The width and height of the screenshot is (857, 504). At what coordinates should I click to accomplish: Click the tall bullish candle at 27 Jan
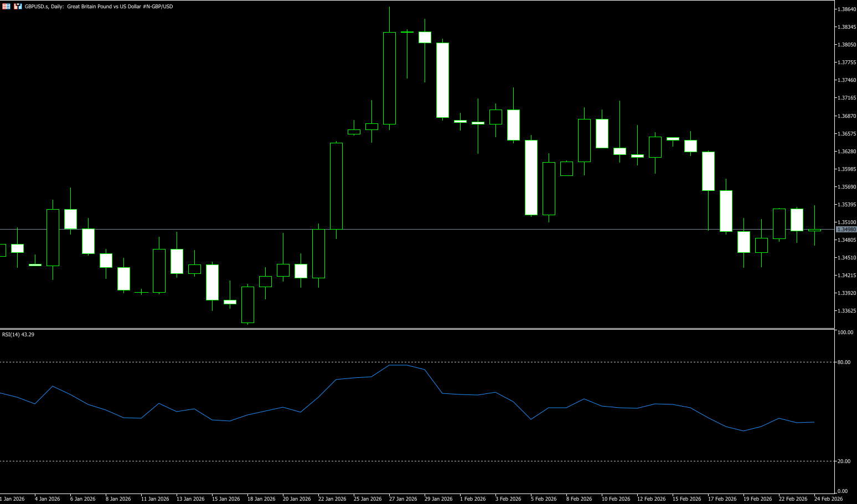click(x=389, y=78)
